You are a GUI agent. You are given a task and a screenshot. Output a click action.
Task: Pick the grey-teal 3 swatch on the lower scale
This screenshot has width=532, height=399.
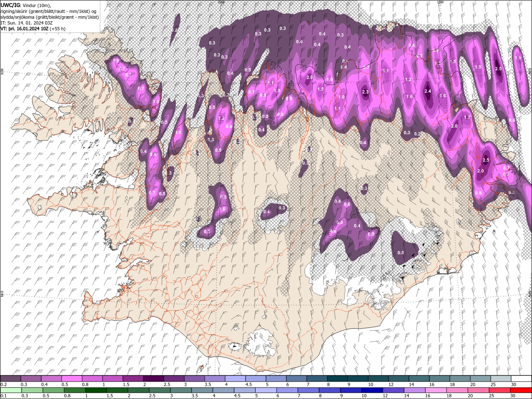[181, 390]
